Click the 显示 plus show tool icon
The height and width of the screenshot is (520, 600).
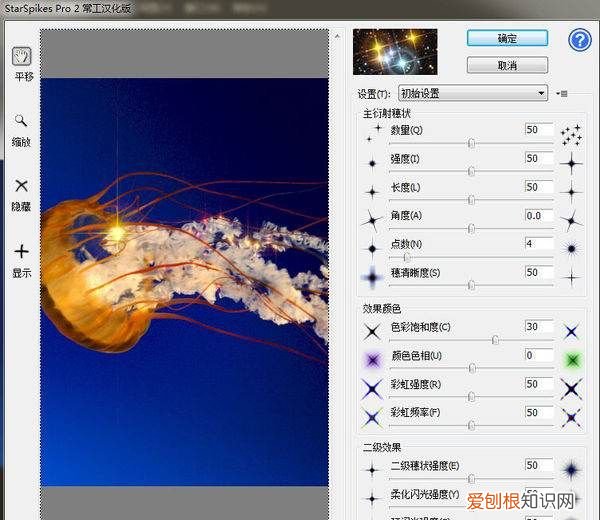[21, 252]
